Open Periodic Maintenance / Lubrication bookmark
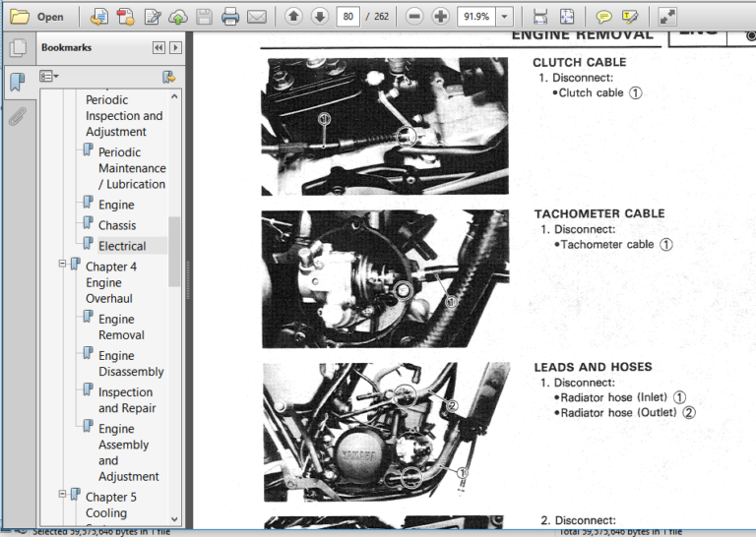The image size is (756, 537). click(x=132, y=168)
